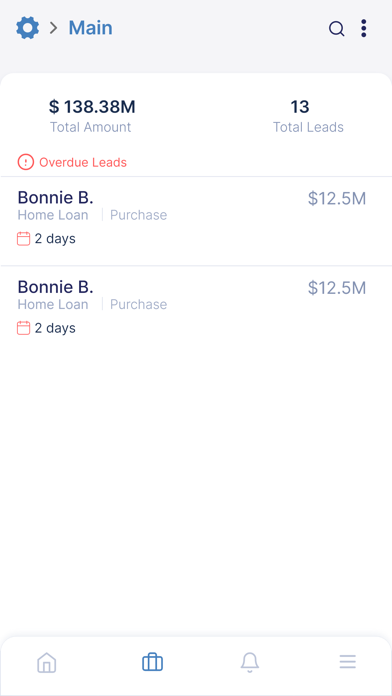
Task: Click the calendar icon on first lead
Action: tap(24, 239)
